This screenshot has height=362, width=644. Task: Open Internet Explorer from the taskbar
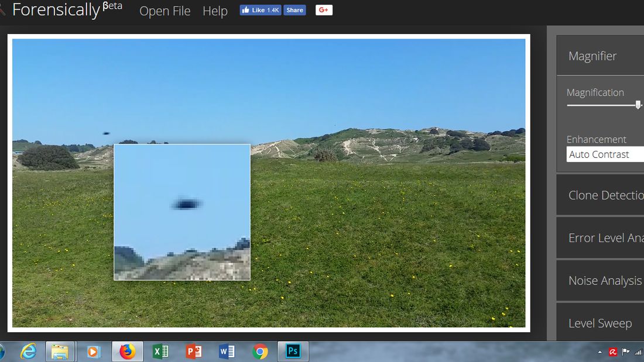[28, 351]
